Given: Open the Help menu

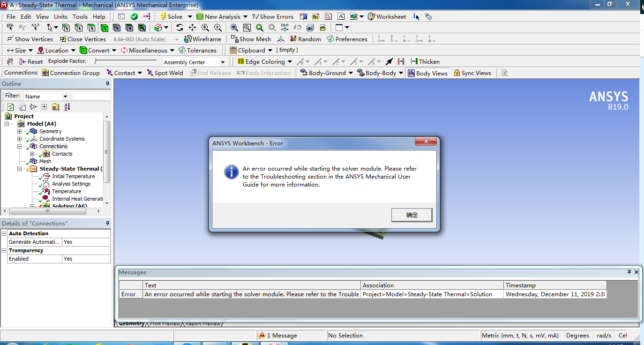Looking at the screenshot, I should pos(99,16).
